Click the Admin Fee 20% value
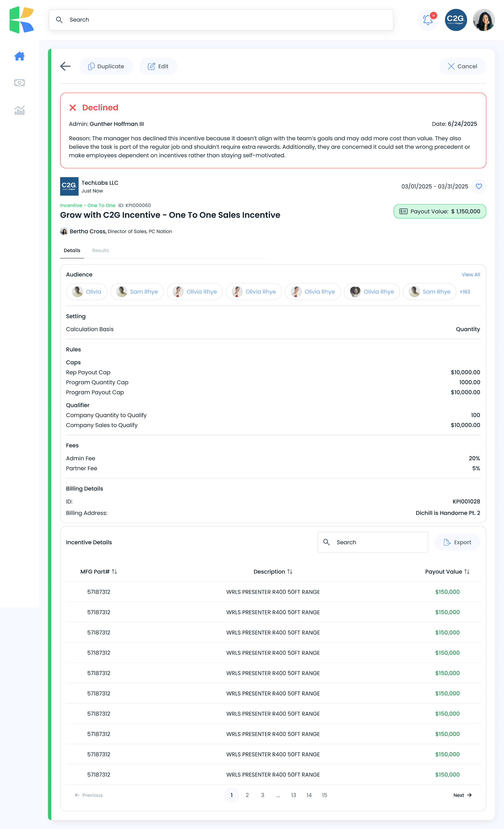This screenshot has width=504, height=829. tap(474, 458)
